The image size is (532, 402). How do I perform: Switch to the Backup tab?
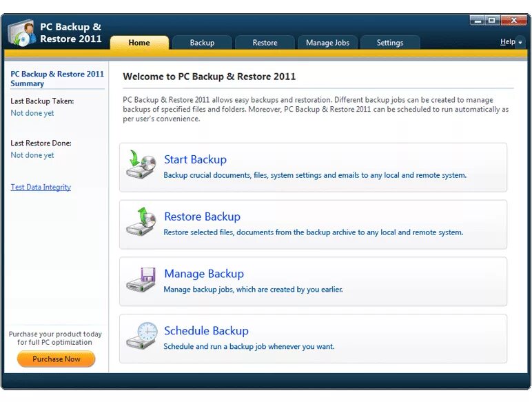pos(202,43)
